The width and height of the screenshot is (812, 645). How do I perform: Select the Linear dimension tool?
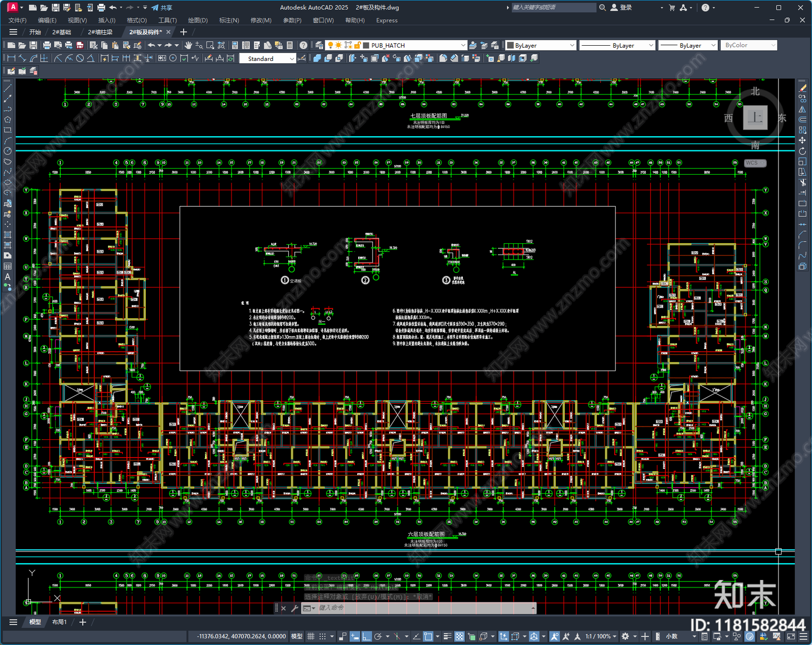click(x=11, y=58)
